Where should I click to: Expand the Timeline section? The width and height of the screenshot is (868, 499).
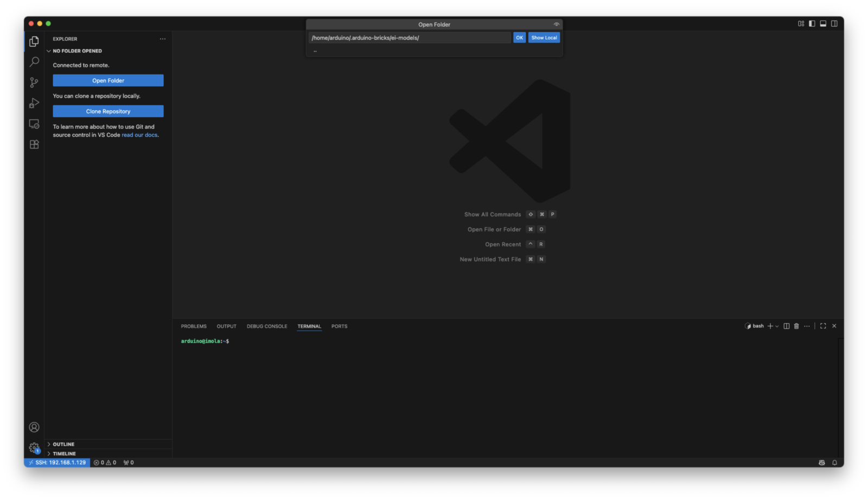pyautogui.click(x=108, y=453)
